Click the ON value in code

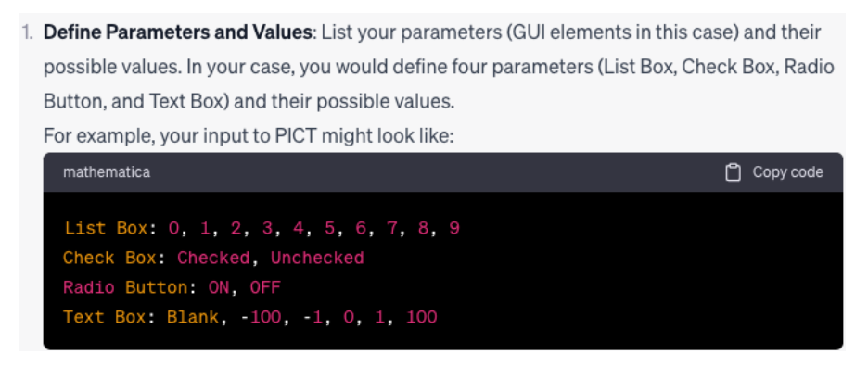219,287
